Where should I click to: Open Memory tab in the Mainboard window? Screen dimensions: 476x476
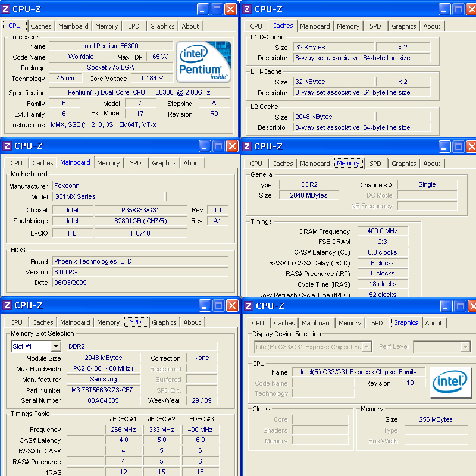click(x=108, y=163)
